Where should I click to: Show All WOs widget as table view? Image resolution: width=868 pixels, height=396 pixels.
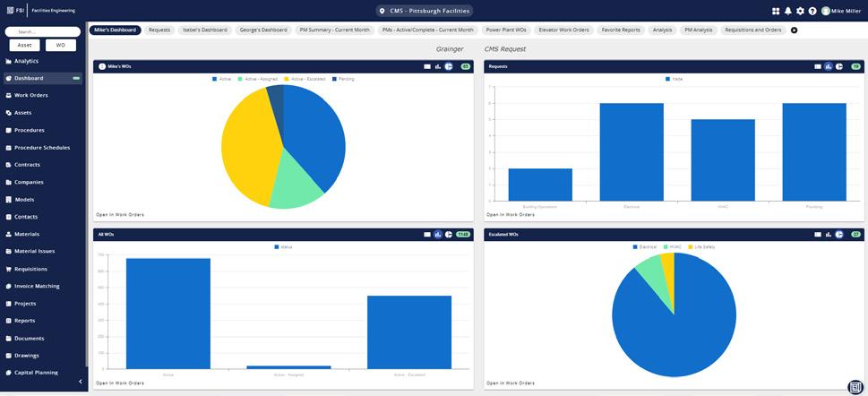(x=427, y=235)
